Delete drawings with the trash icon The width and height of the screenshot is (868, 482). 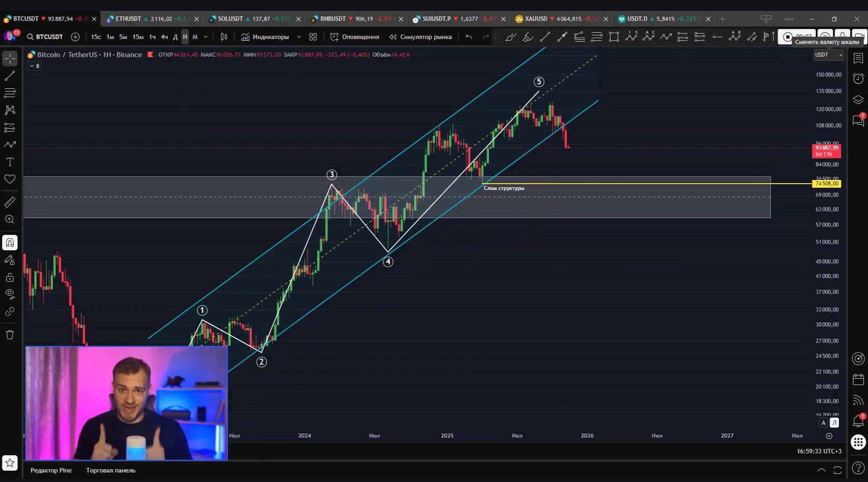[x=10, y=335]
